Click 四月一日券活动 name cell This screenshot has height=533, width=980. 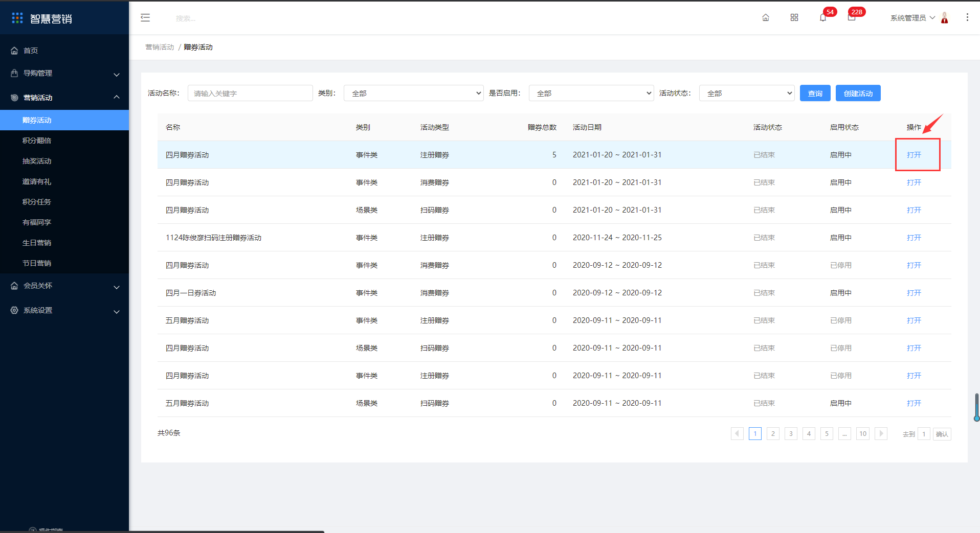[191, 293]
